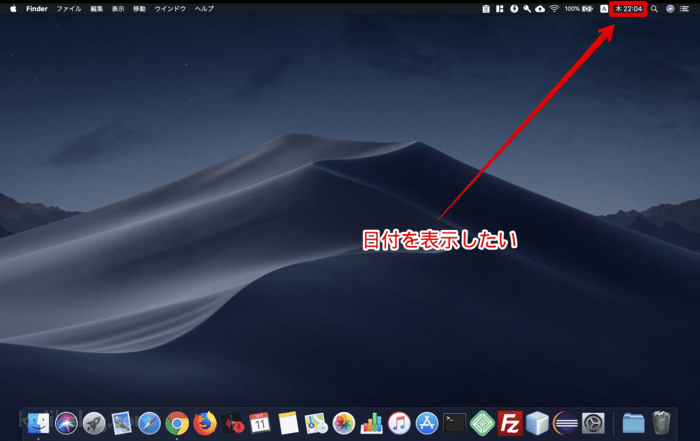The width and height of the screenshot is (700, 441).
Task: Click the cloud upload icon in menu bar
Action: pos(540,8)
